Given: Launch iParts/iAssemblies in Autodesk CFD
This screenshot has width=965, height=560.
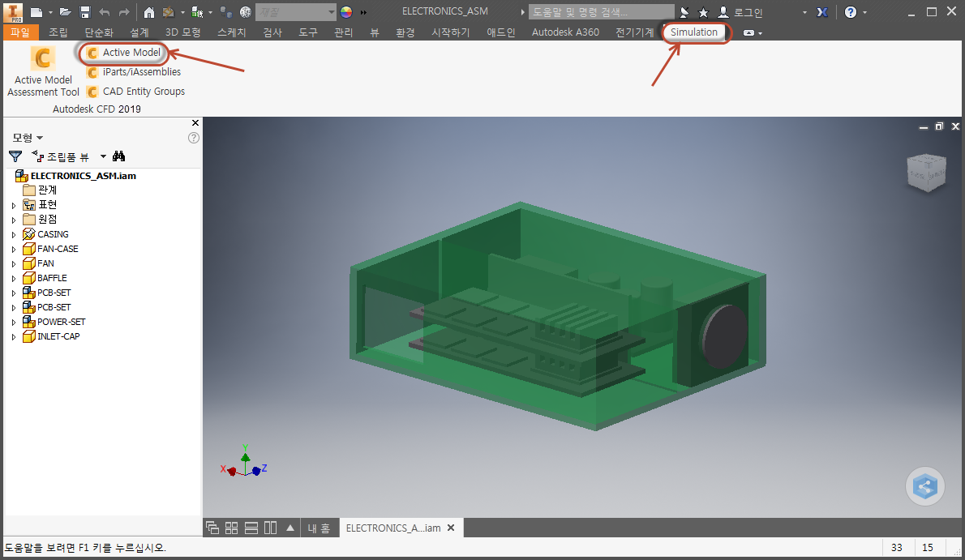Looking at the screenshot, I should pyautogui.click(x=134, y=72).
